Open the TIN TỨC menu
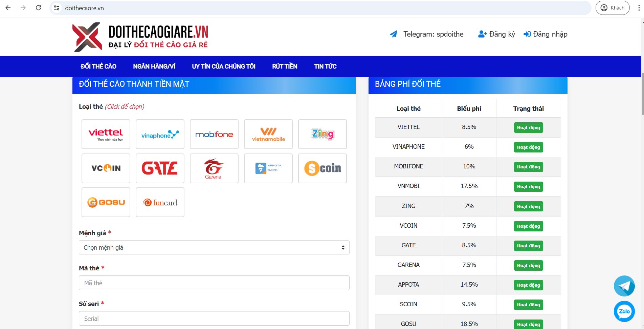 click(x=325, y=66)
